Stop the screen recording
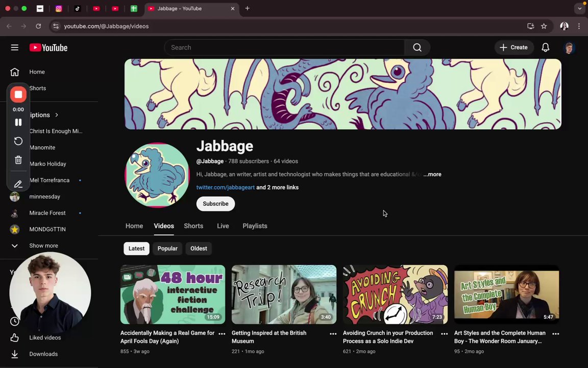Image resolution: width=588 pixels, height=368 pixels. [18, 94]
